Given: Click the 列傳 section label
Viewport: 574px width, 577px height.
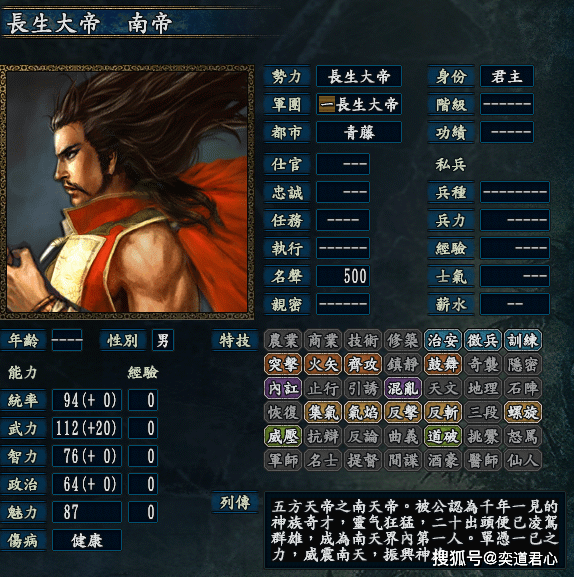Looking at the screenshot, I should pos(235,502).
